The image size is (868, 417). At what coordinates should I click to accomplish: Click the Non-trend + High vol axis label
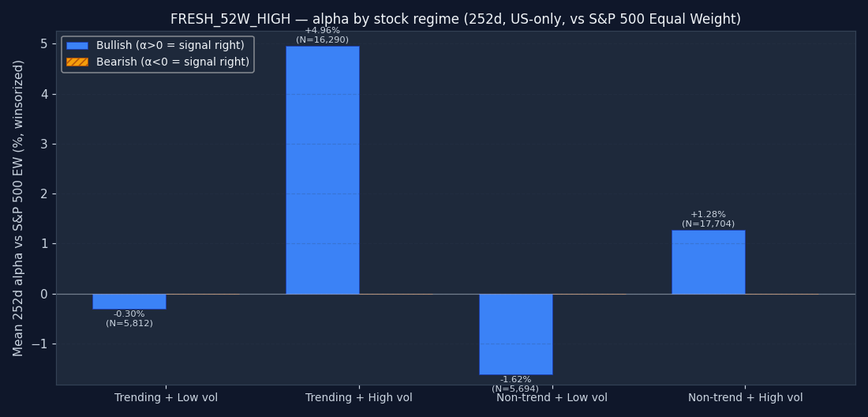point(745,398)
